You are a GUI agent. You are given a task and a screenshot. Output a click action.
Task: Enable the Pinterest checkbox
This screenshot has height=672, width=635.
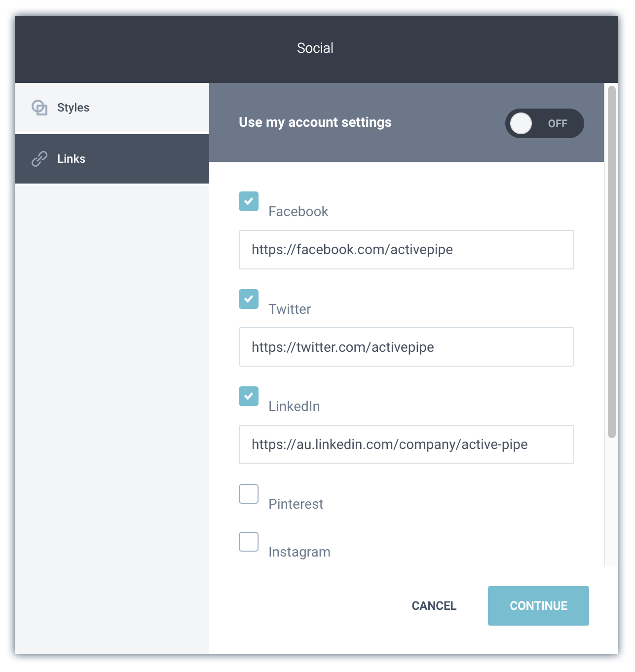[248, 493]
